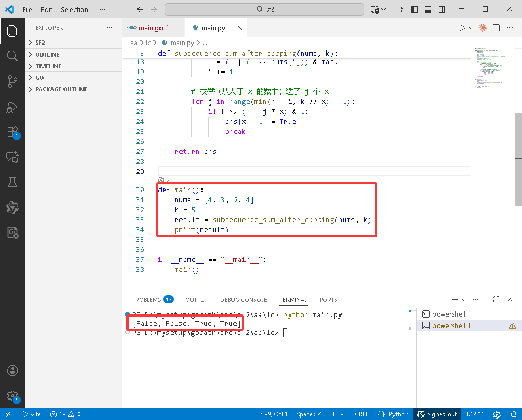Open the remote window status icon
522x420 pixels.
click(8, 414)
